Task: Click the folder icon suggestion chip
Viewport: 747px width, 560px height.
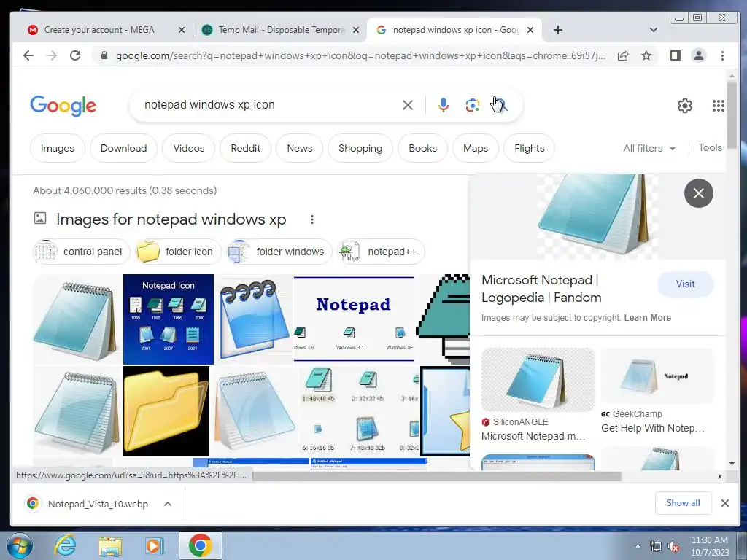Action: 178,252
